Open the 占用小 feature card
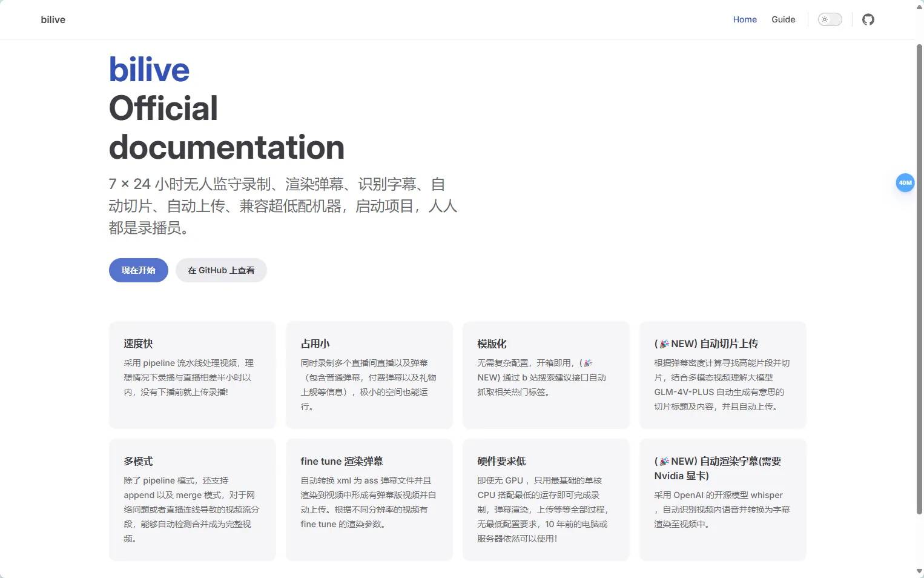Screen dimensions: 924x578 click(369, 374)
